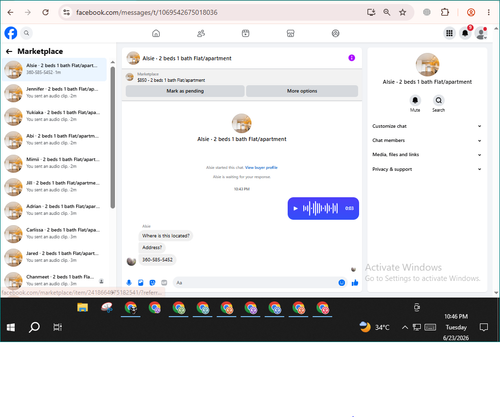Open Task View on taskbar

tap(57, 327)
